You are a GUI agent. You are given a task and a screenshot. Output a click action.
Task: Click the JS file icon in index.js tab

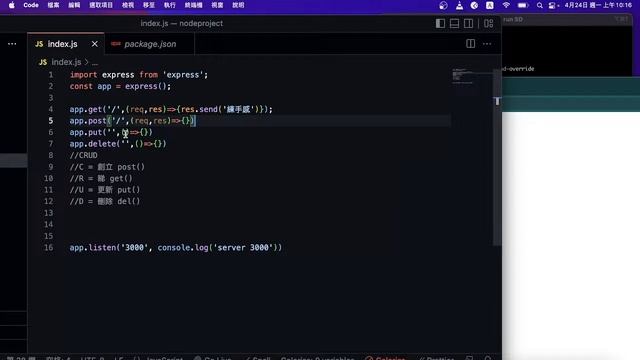[x=39, y=44]
